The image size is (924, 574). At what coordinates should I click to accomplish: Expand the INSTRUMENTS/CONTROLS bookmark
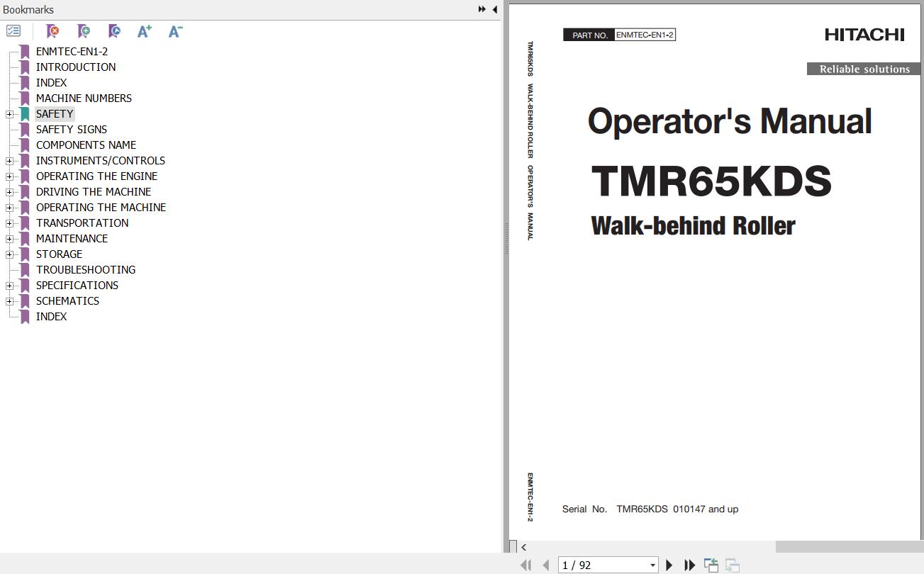[9, 161]
